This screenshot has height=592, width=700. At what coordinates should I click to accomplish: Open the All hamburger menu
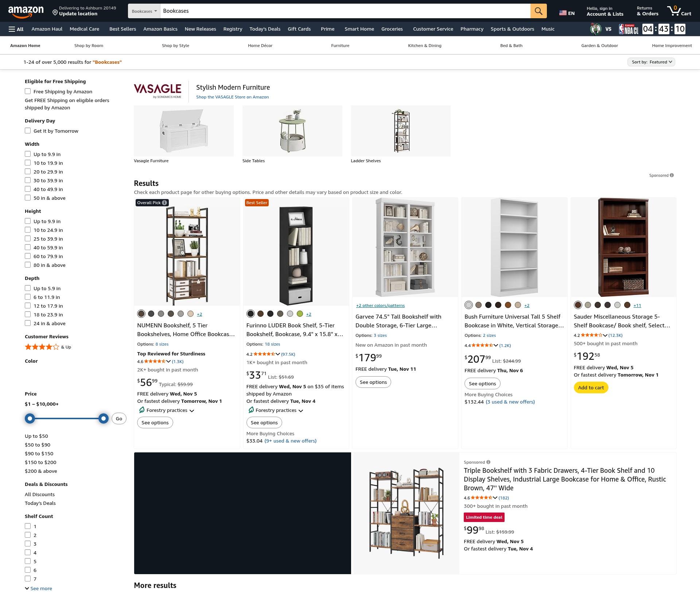(x=16, y=29)
